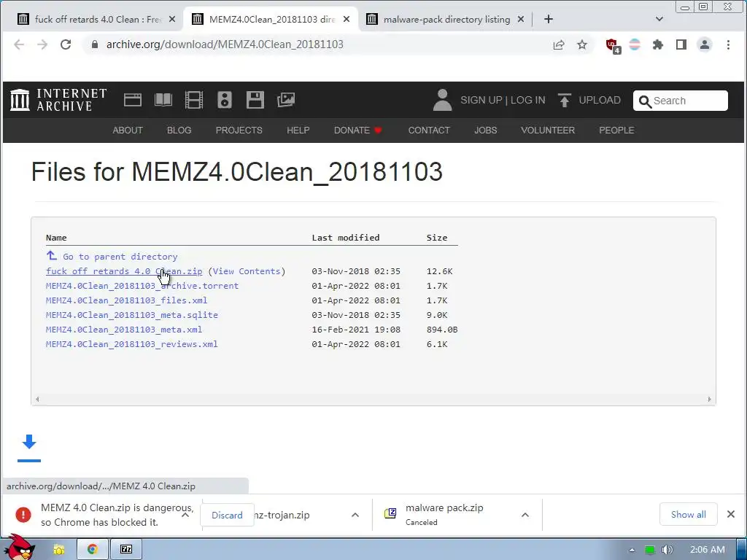
Task: Open the BLOG menu item
Action: 179,130
